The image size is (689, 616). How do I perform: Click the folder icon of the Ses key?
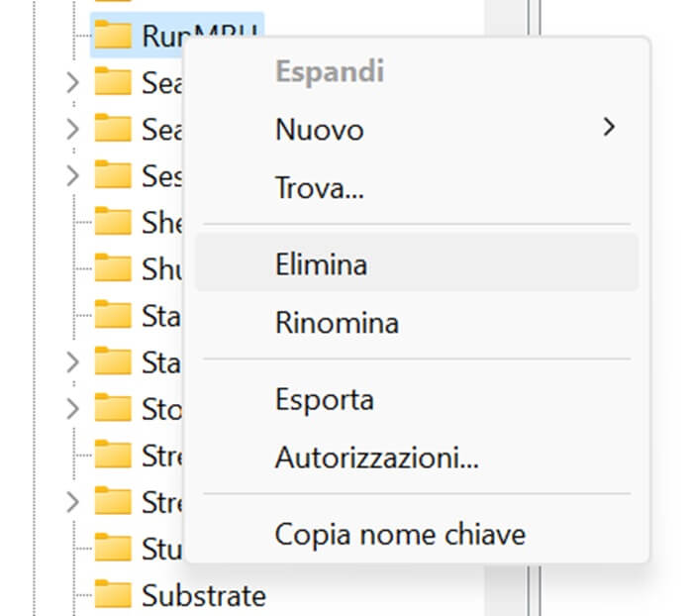tap(113, 174)
